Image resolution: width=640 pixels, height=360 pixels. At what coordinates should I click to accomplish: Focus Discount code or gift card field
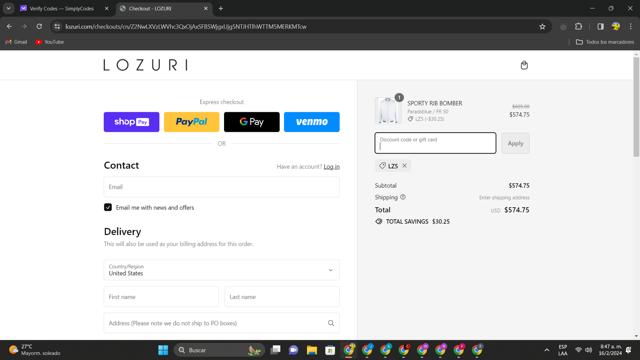click(x=435, y=143)
